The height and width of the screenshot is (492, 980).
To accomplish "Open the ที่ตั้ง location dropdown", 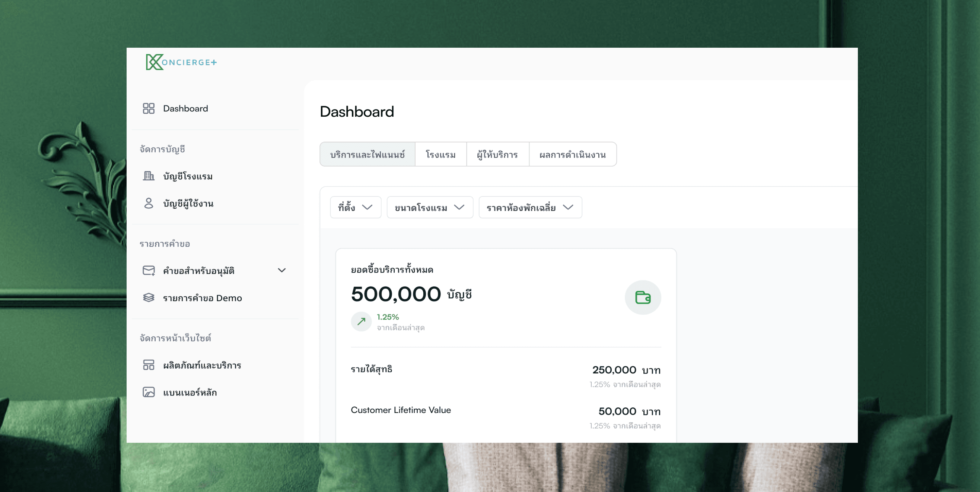I will (355, 207).
